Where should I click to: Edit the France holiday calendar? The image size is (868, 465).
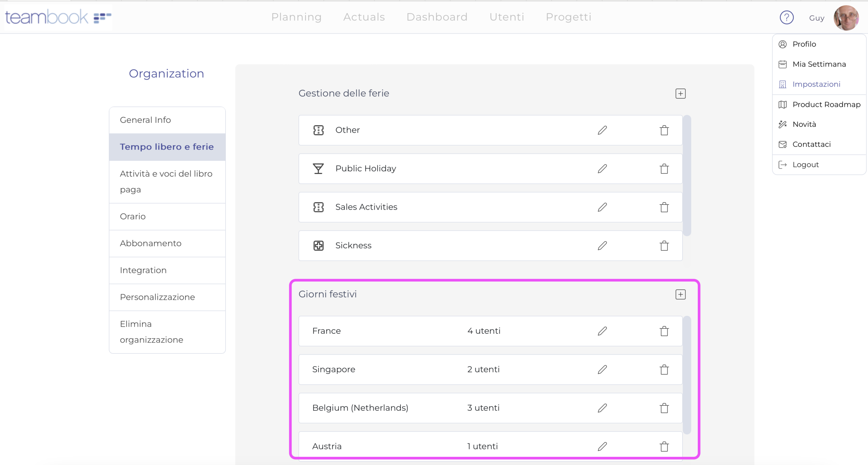[x=602, y=331]
